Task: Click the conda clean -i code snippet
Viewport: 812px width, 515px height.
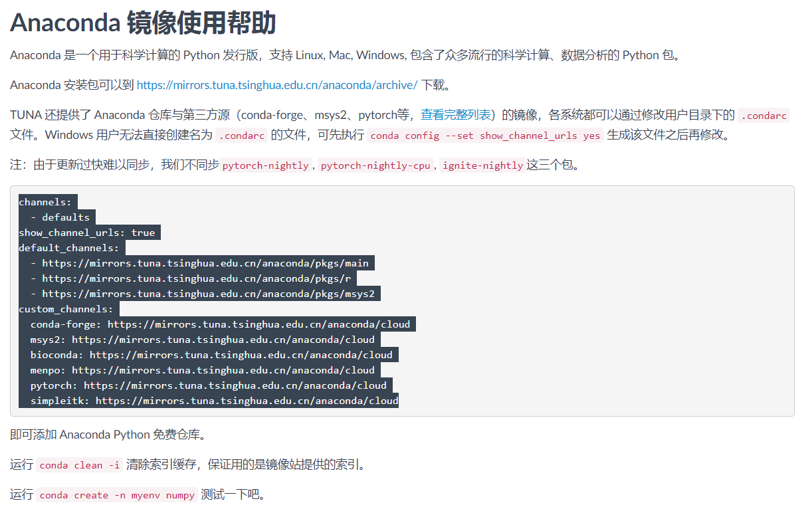Action: [79, 465]
